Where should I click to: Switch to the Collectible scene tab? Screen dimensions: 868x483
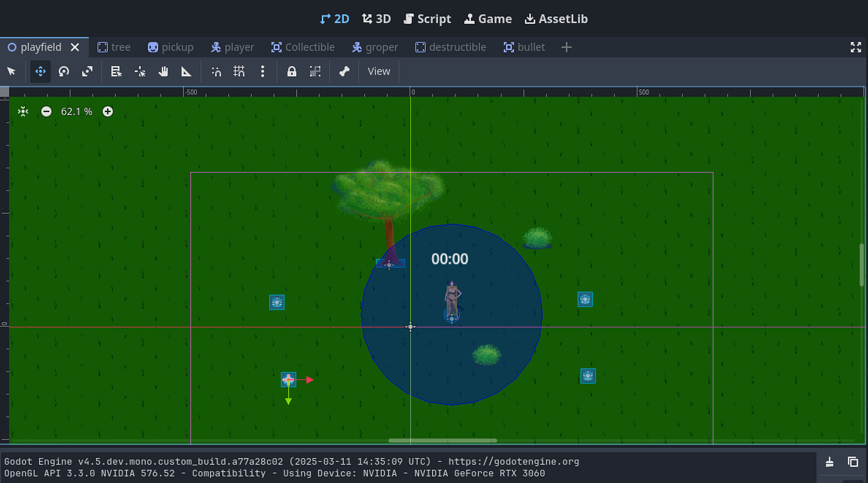point(303,47)
